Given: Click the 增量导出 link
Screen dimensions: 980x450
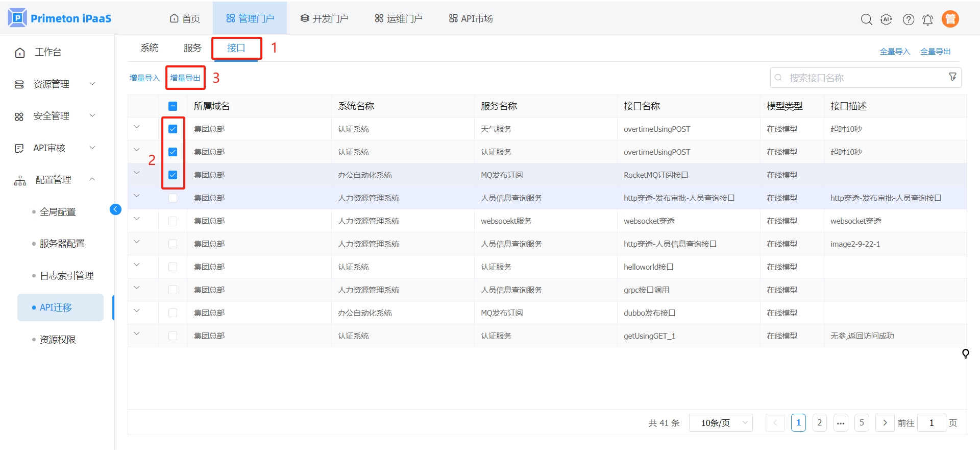Looking at the screenshot, I should 185,78.
